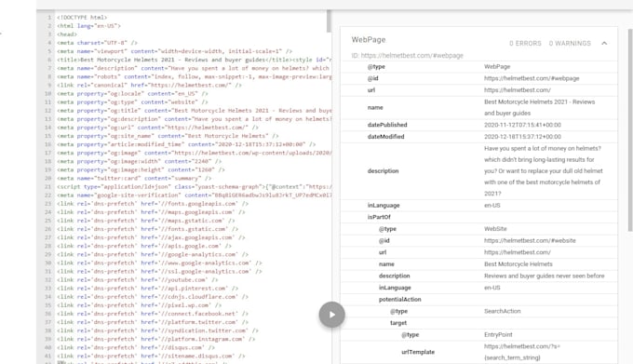The width and height of the screenshot is (633, 364).
Task: Click the potentialAction row label
Action: 399,299
